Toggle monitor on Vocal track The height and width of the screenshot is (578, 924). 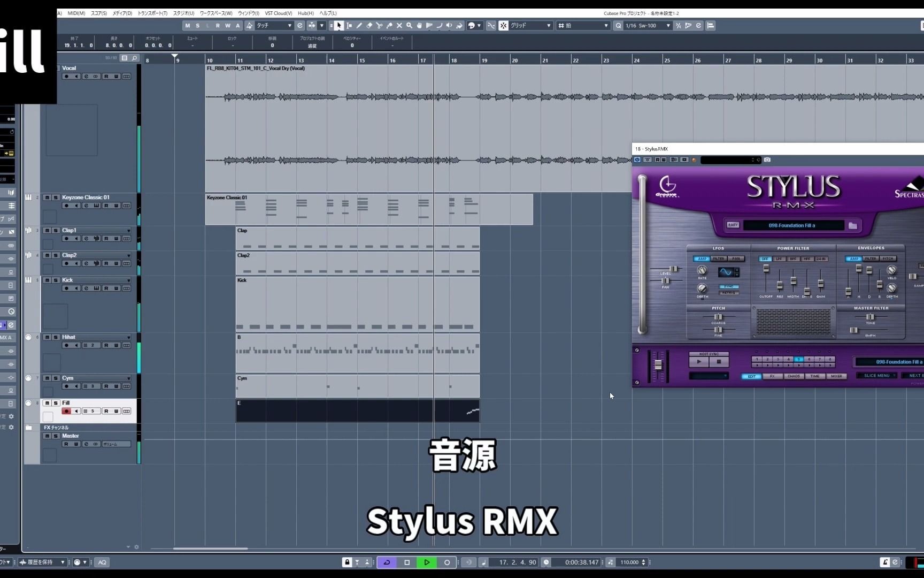[76, 77]
